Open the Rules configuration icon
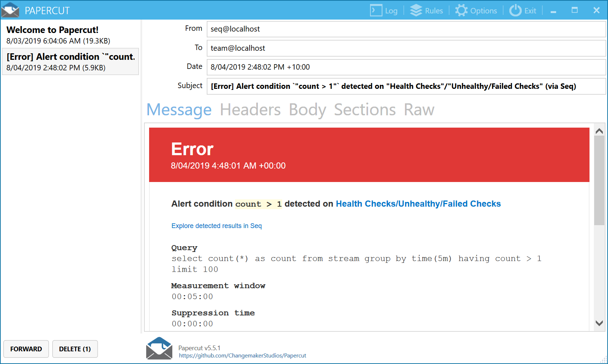 coord(416,10)
